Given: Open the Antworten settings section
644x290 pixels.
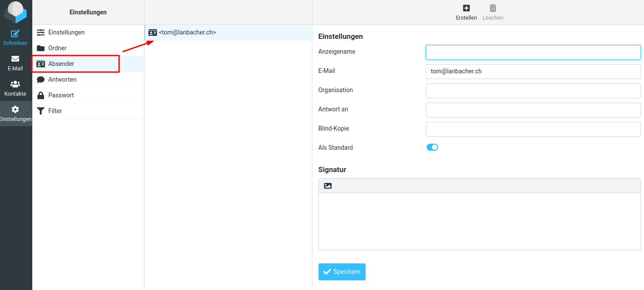Looking at the screenshot, I should click(88, 79).
